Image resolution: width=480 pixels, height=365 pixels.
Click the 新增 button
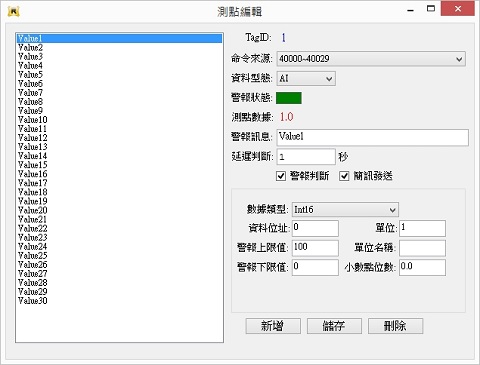coord(273,326)
